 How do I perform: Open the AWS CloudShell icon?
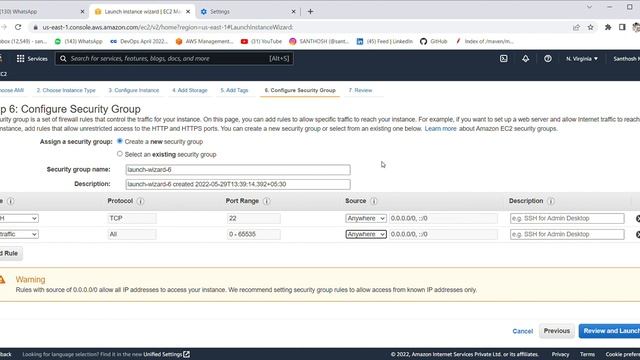click(x=504, y=59)
